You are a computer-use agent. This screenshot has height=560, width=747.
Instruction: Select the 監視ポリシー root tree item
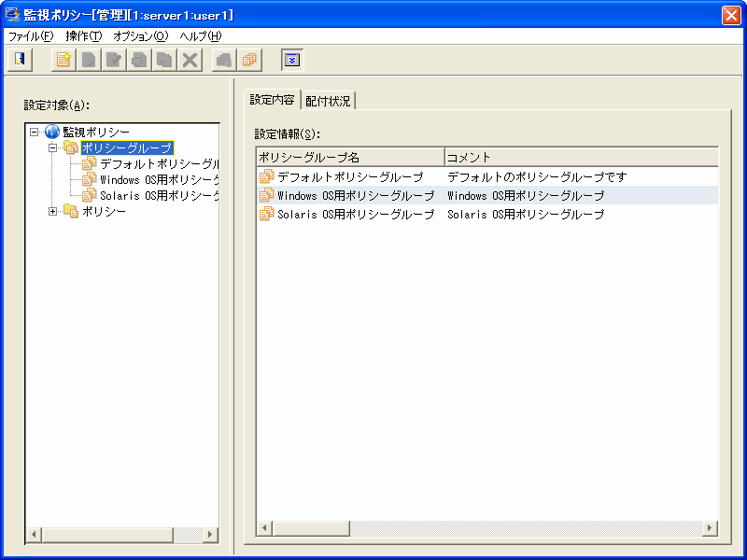click(x=96, y=132)
